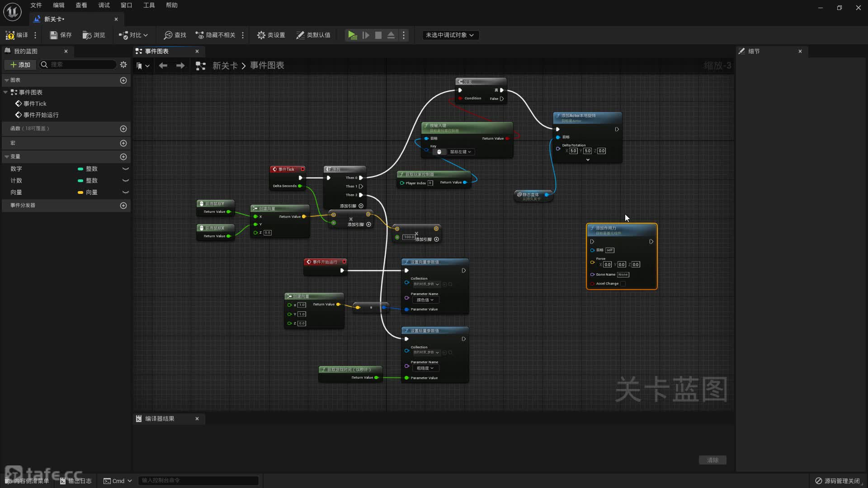Toggle visibility eye for 向量 variable
The height and width of the screenshot is (488, 868).
click(x=126, y=192)
